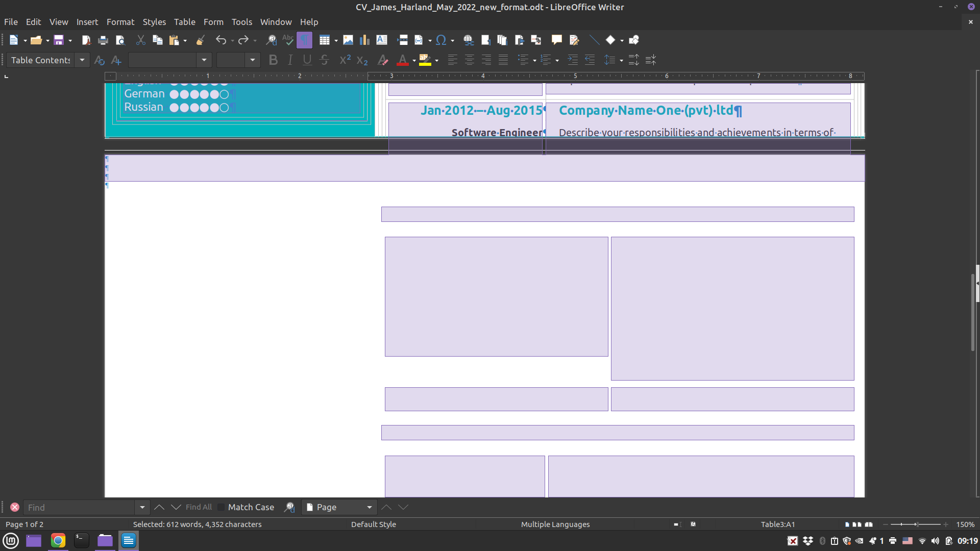Save the document with the Save icon

59,40
